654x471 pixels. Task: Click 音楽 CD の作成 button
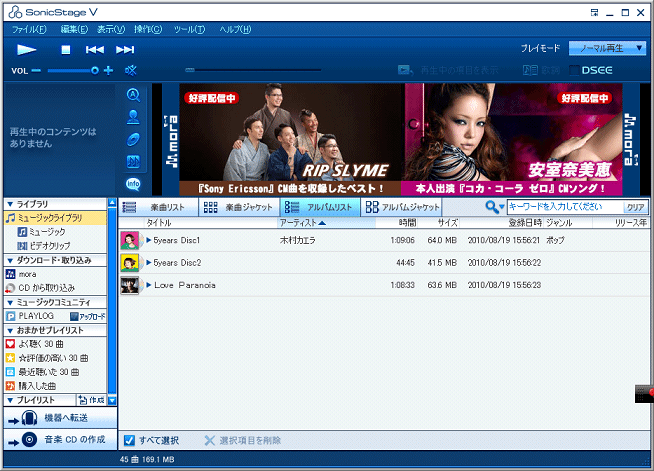pyautogui.click(x=60, y=439)
